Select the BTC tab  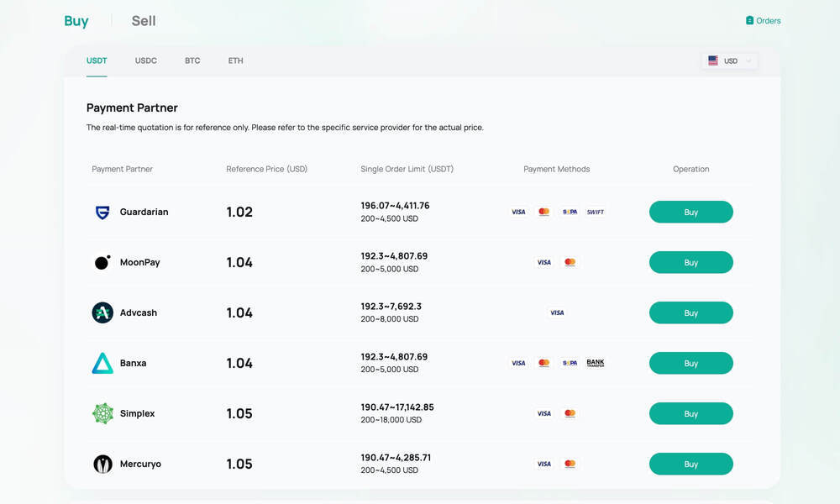(x=192, y=60)
